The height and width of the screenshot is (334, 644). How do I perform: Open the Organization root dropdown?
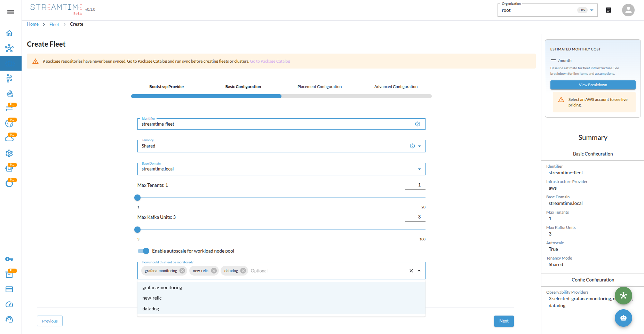tap(547, 10)
